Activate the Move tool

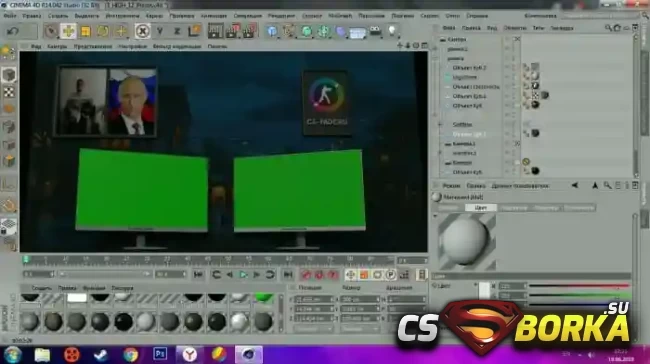click(x=68, y=31)
